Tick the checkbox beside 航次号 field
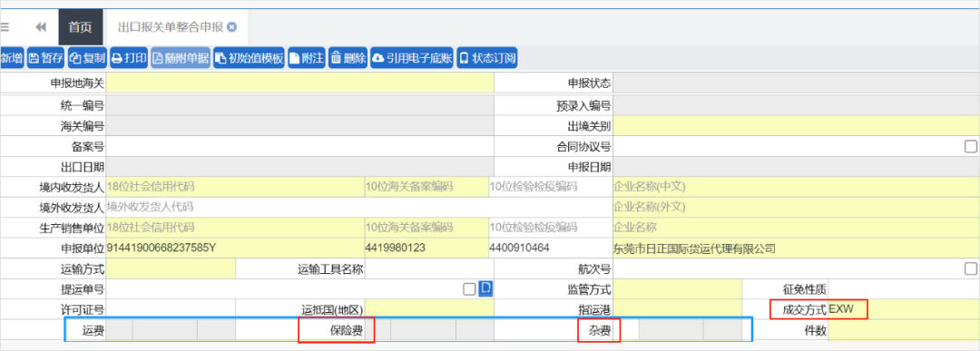The image size is (980, 351). point(971,269)
